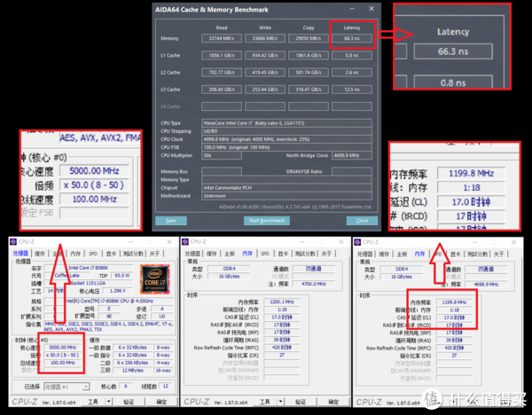Select 主板 tab in the 4700.0 MHz CPU-Z window
Screen dimensions: 532x415
230,254
